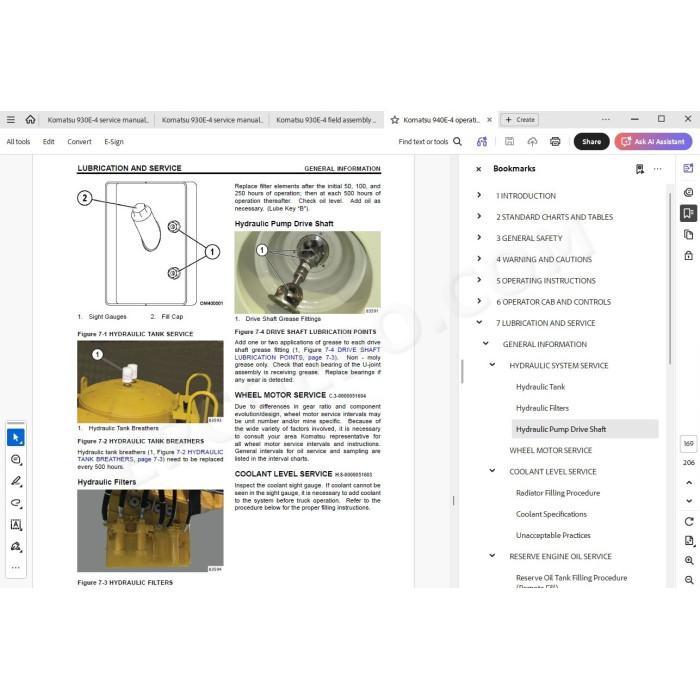This screenshot has height=700, width=700.
Task: Select the arrow selection tool
Action: point(16,438)
